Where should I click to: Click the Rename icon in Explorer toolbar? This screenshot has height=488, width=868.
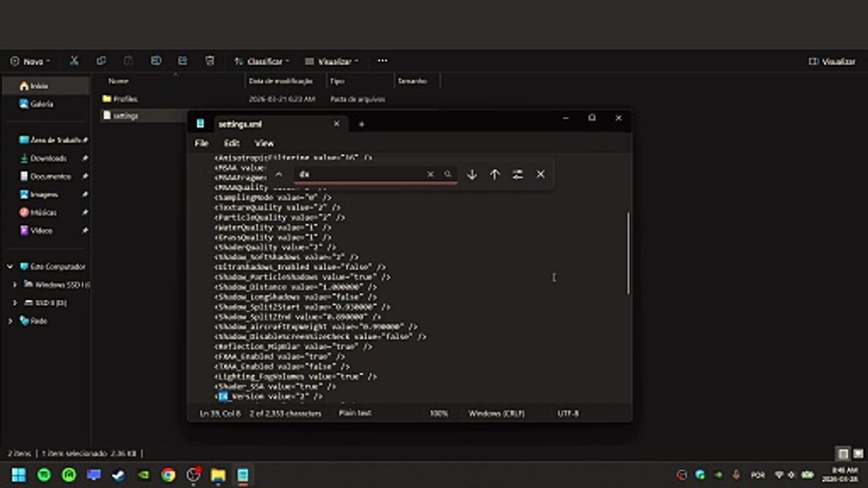coord(155,61)
